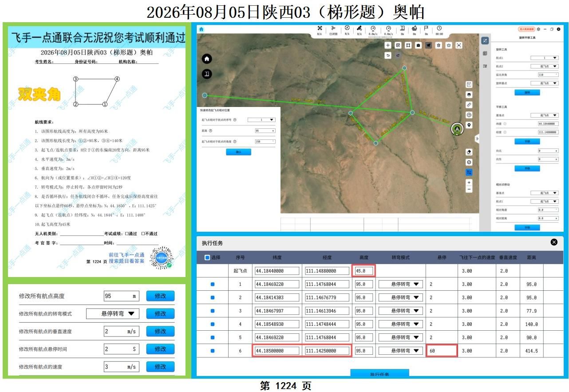Viewport: 569px width, 392px height.
Task: Close the 执行任务 panel with X
Action: click(554, 242)
